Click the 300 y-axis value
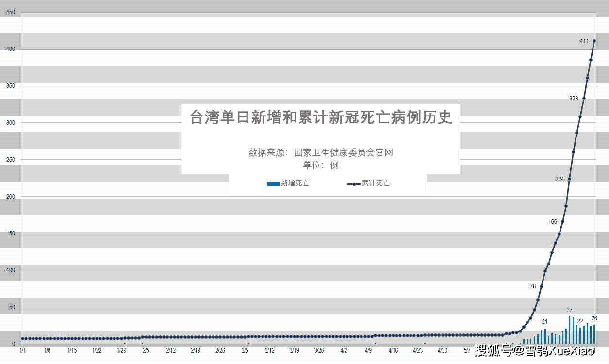Viewport: 609px width, 364px height. click(11, 123)
